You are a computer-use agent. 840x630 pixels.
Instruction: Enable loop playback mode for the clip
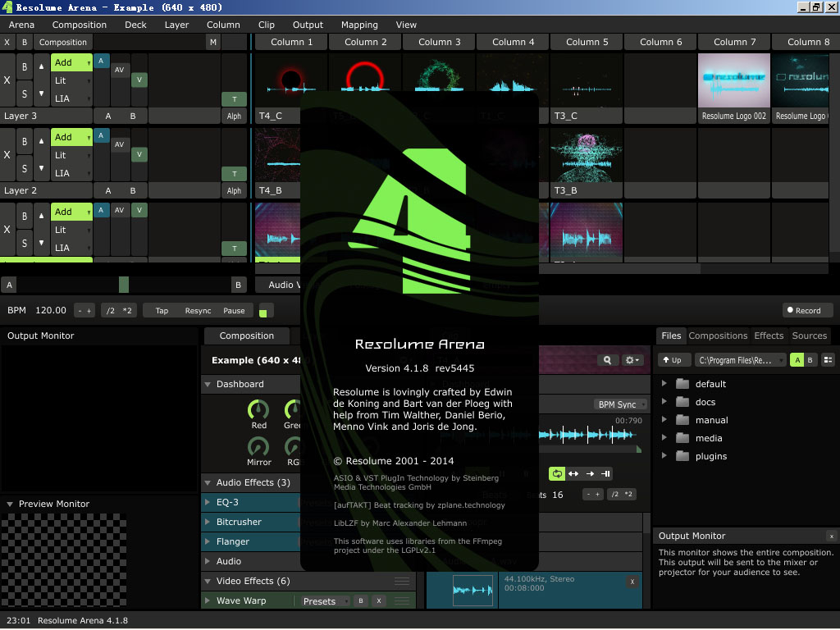coord(557,473)
